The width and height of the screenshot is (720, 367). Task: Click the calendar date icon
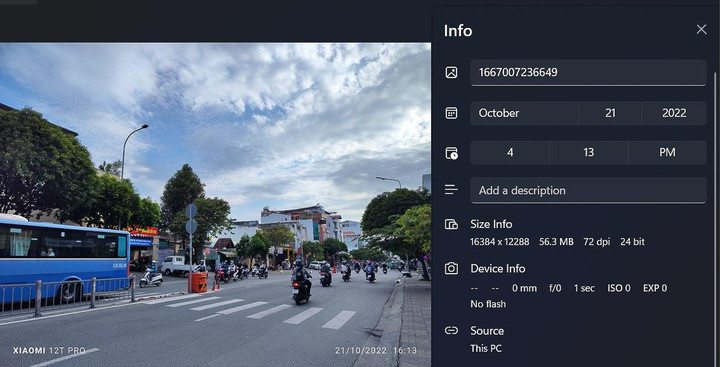pyautogui.click(x=451, y=113)
